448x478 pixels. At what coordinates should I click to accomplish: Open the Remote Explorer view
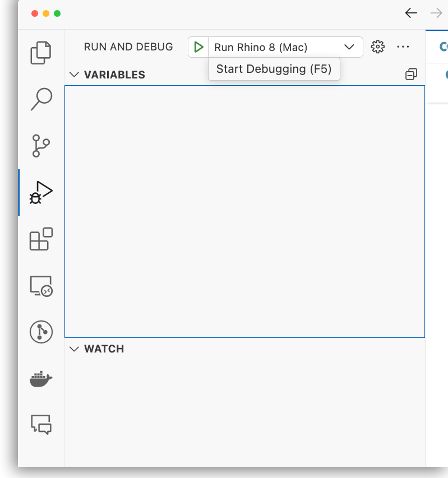[41, 286]
